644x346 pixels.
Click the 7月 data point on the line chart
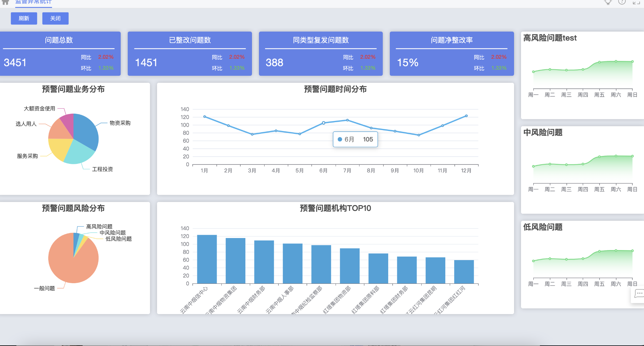click(x=347, y=120)
